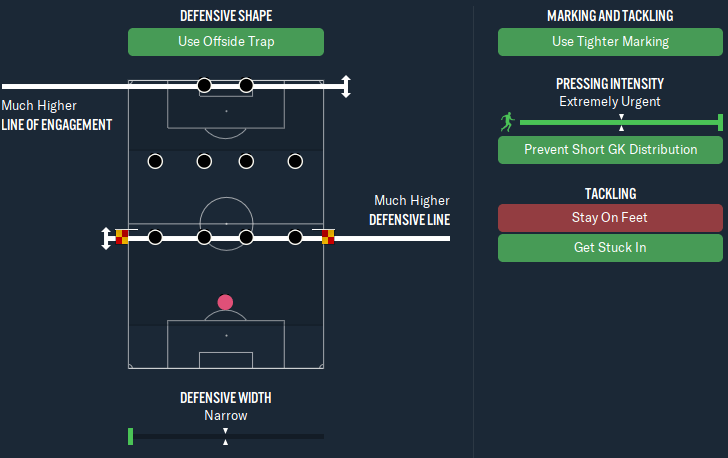Screen dimensions: 728x458
Task: Click the green running man pressing icon
Action: click(x=507, y=122)
